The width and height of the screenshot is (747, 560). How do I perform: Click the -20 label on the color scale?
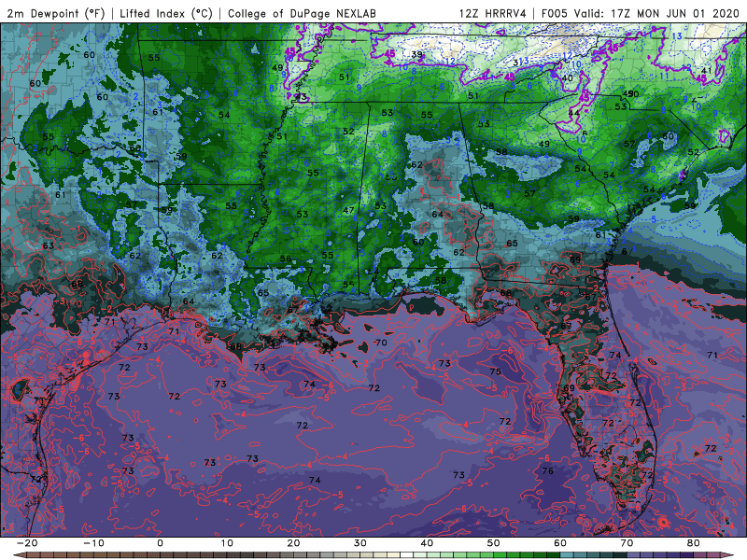coord(27,543)
